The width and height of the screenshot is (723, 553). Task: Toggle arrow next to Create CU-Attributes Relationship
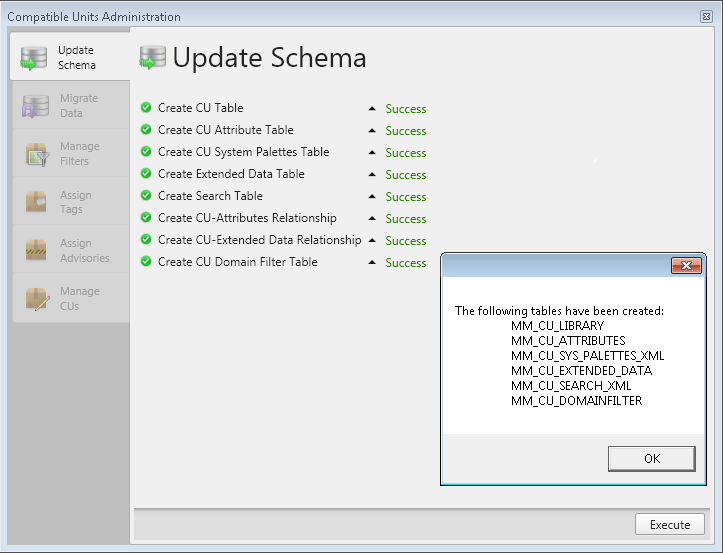pyautogui.click(x=373, y=219)
